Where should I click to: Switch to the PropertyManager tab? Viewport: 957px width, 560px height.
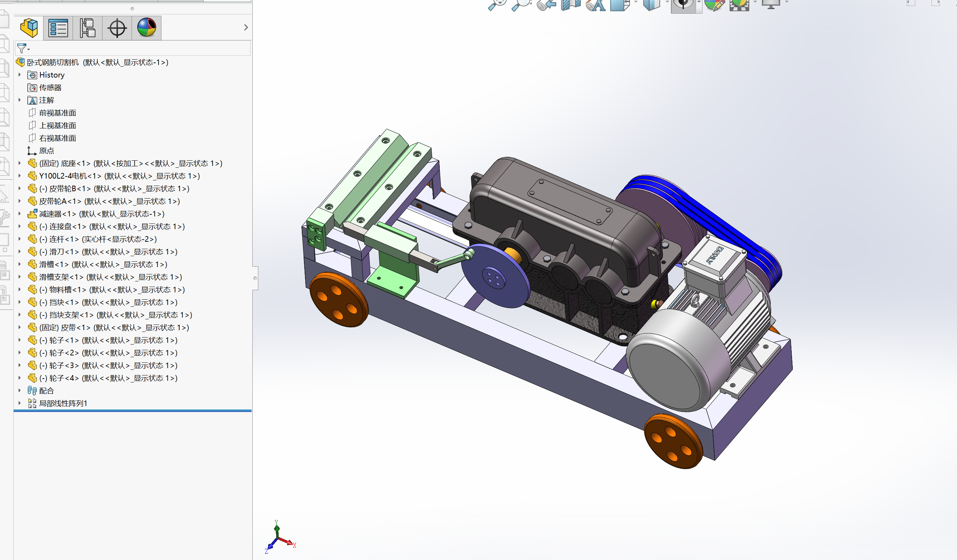pos(58,28)
